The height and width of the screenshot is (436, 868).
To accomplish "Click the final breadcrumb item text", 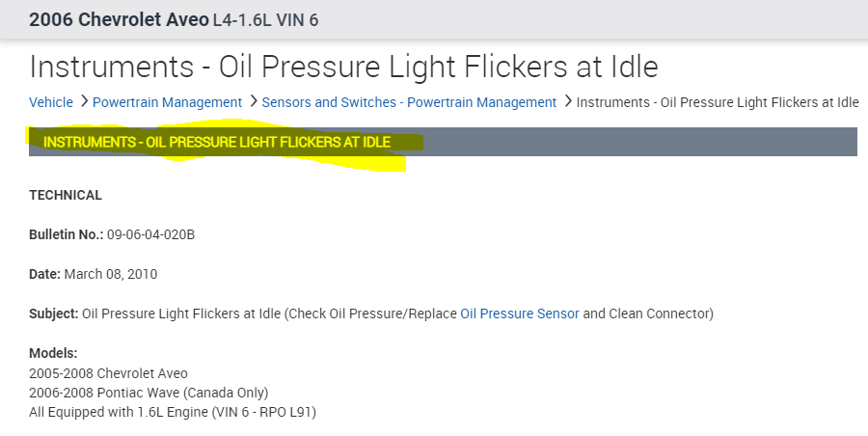I will (x=717, y=102).
